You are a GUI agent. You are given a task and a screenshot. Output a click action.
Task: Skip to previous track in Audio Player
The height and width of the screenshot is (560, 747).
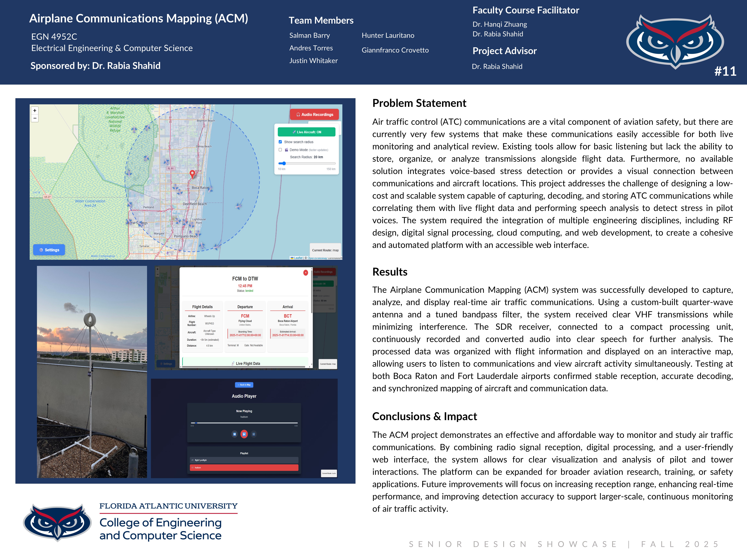(x=234, y=434)
